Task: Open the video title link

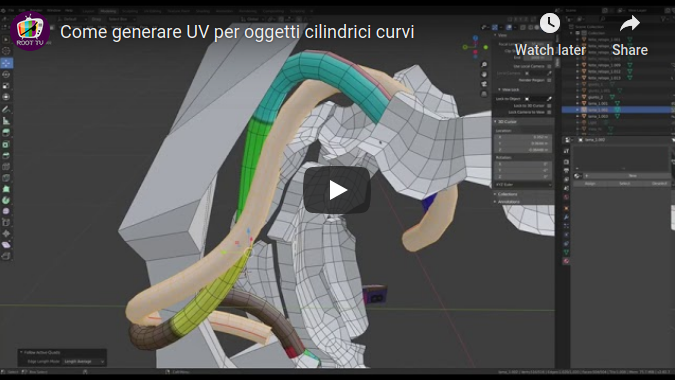Action: click(x=237, y=32)
